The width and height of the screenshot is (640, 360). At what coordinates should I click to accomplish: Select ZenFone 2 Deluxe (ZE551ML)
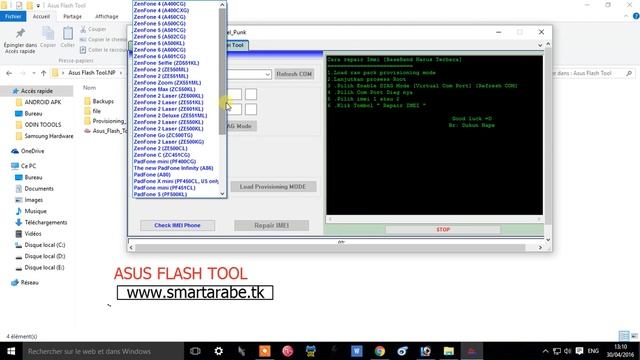[x=170, y=116]
